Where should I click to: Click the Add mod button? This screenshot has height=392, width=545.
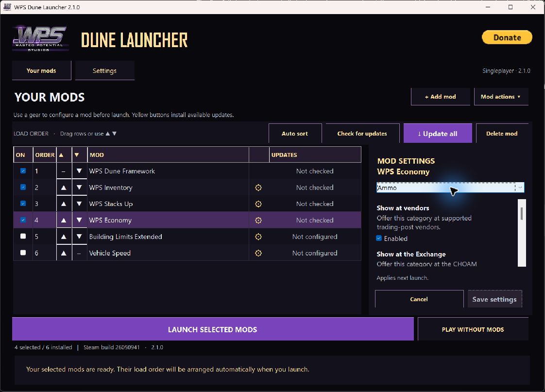[x=441, y=97]
